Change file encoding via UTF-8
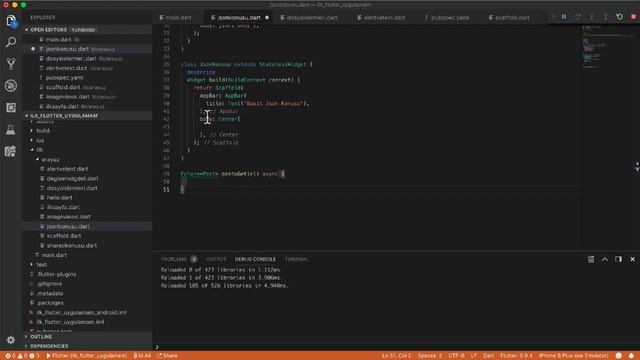The width and height of the screenshot is (640, 360). coord(456,356)
